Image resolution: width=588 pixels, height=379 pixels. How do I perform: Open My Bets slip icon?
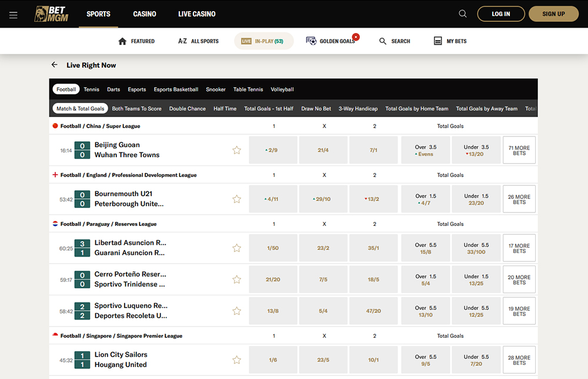coord(437,41)
